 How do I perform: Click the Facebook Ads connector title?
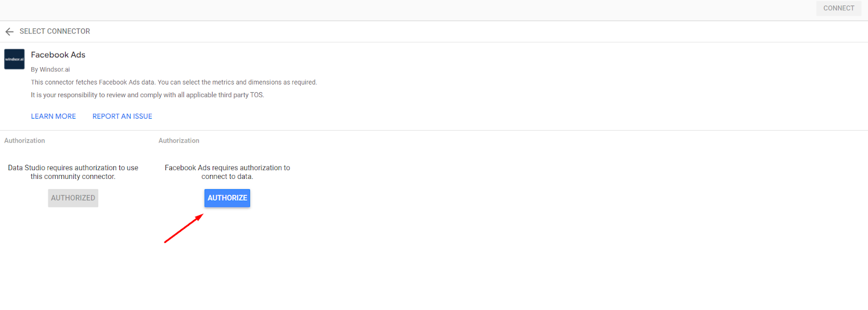pyautogui.click(x=58, y=55)
